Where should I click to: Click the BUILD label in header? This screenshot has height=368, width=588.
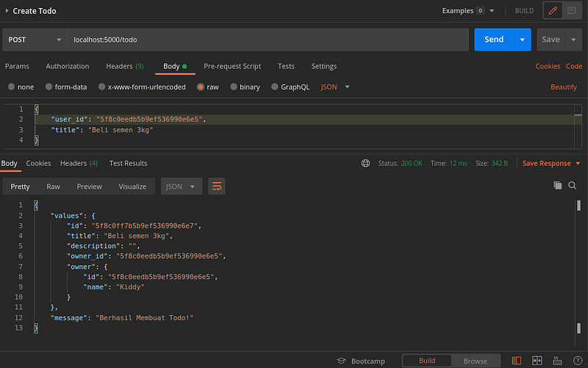[x=524, y=11]
